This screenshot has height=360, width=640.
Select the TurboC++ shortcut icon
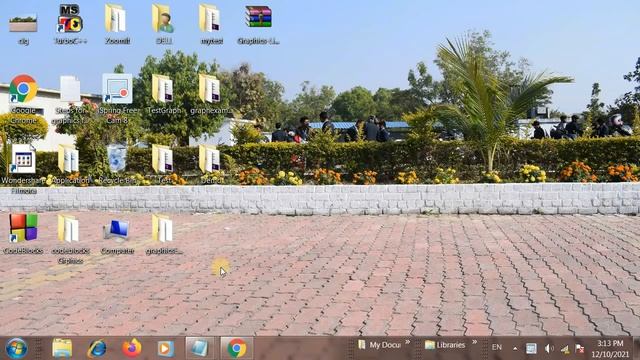[x=70, y=18]
